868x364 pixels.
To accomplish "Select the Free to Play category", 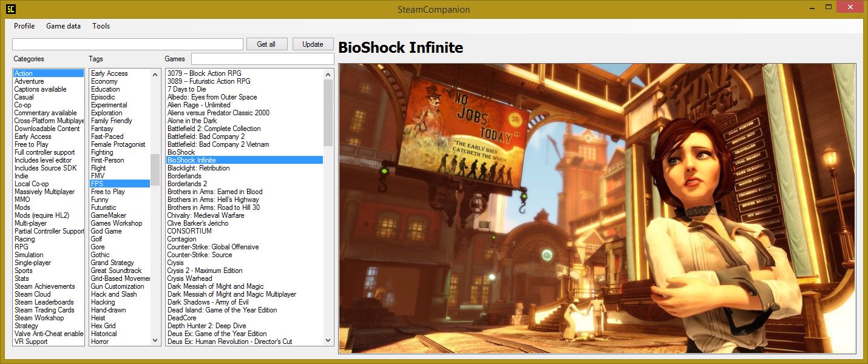I will [49, 144].
